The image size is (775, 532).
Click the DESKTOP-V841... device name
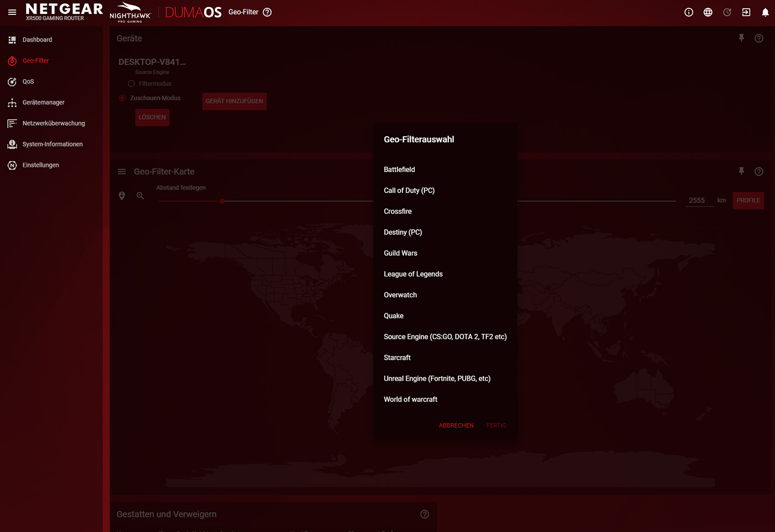tap(152, 62)
